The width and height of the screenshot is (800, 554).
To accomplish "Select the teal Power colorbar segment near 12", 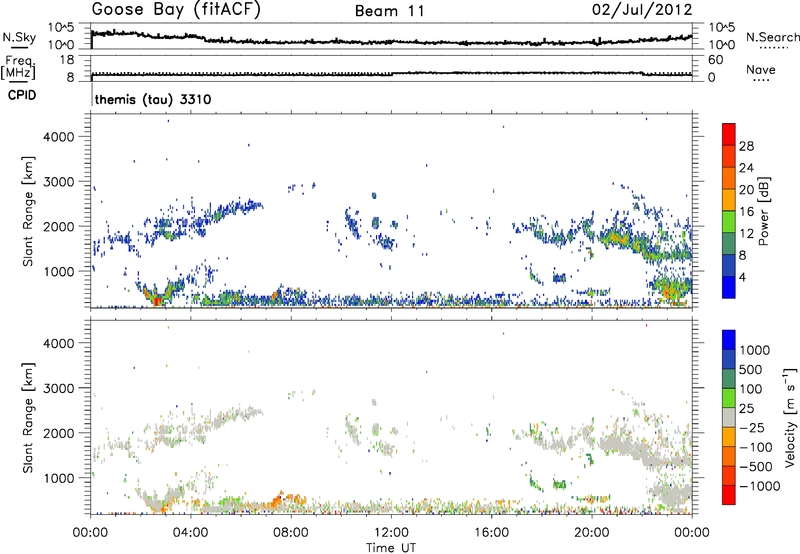I will [729, 243].
